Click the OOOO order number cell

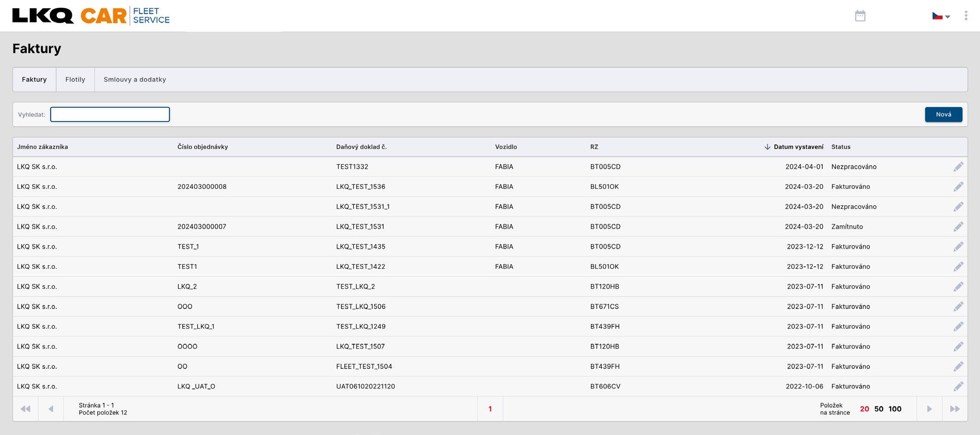coord(187,347)
